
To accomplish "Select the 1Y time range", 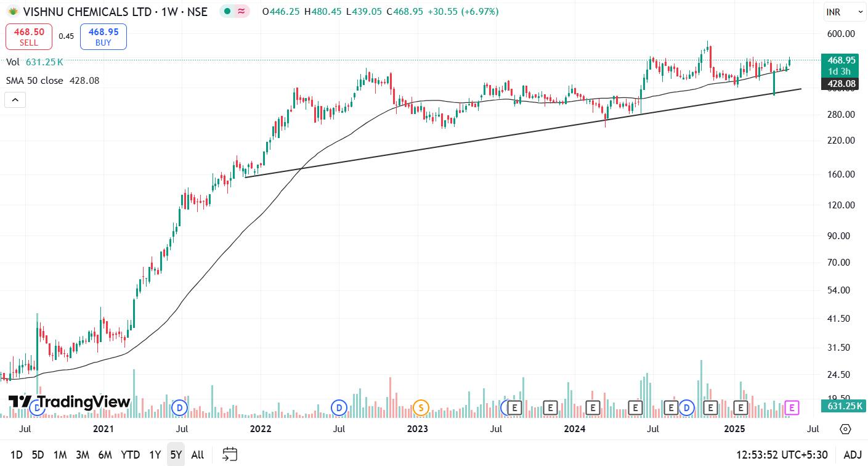I will pyautogui.click(x=155, y=455).
